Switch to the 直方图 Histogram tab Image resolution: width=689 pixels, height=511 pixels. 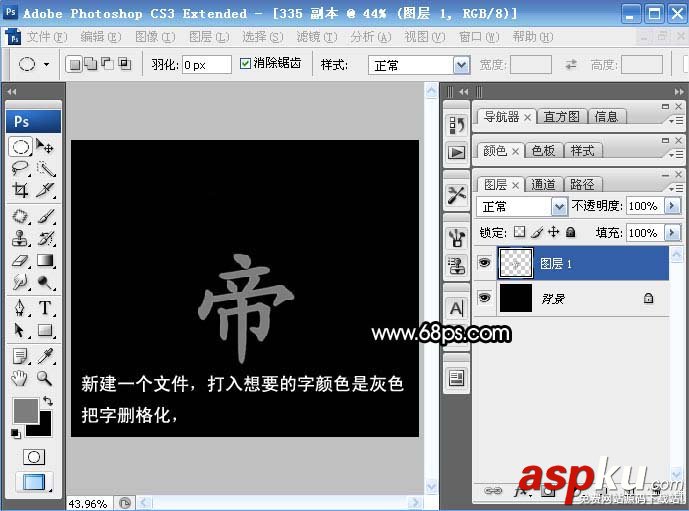(561, 117)
